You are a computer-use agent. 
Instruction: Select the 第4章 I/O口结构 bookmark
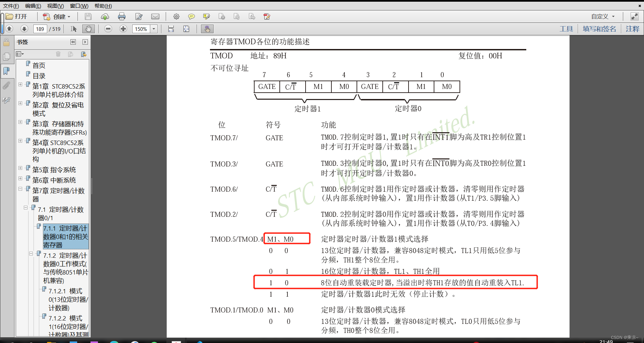(x=59, y=151)
